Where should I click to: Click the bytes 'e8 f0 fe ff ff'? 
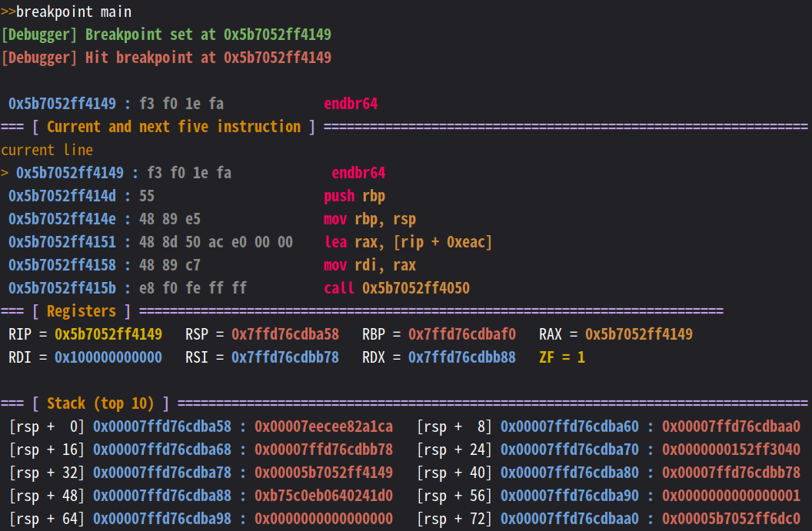pos(193,288)
